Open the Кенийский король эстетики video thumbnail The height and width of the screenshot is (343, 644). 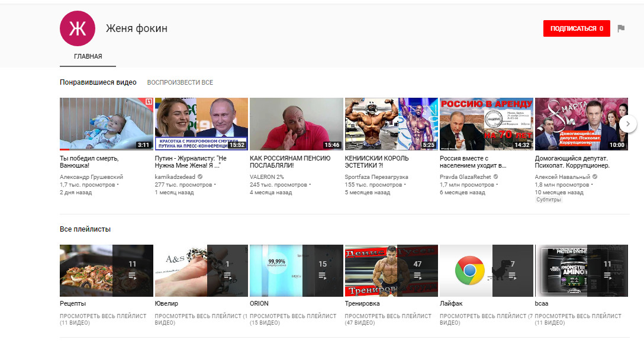(x=391, y=124)
